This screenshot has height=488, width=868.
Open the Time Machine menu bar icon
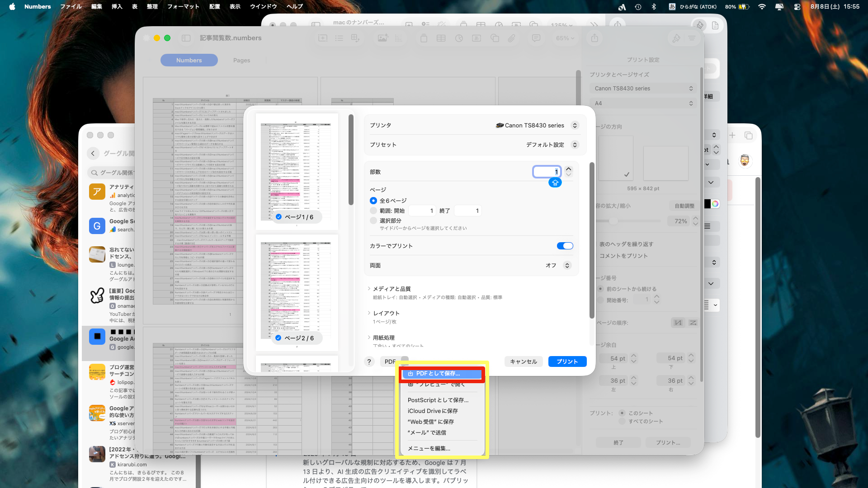point(638,7)
